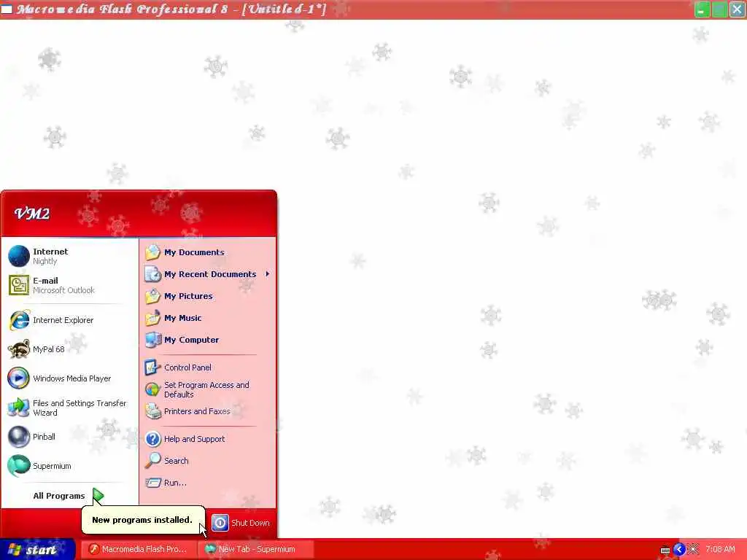
Task: Click the Shut Down button
Action: coord(241,523)
